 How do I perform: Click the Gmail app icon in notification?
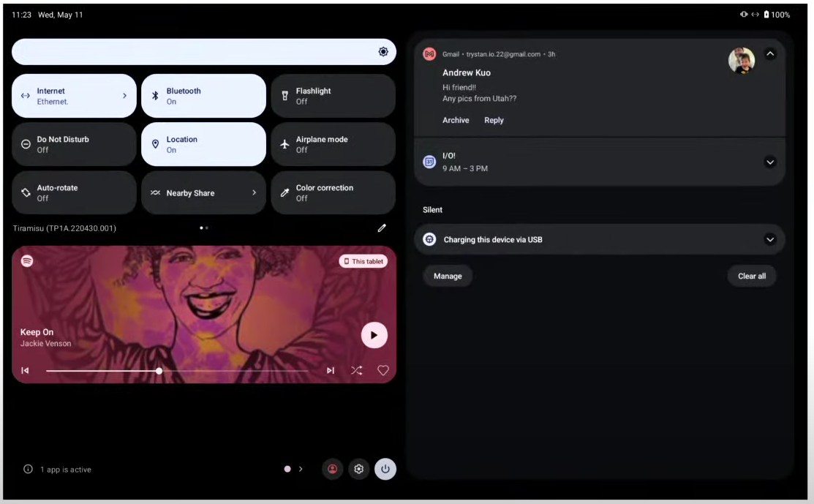[429, 54]
